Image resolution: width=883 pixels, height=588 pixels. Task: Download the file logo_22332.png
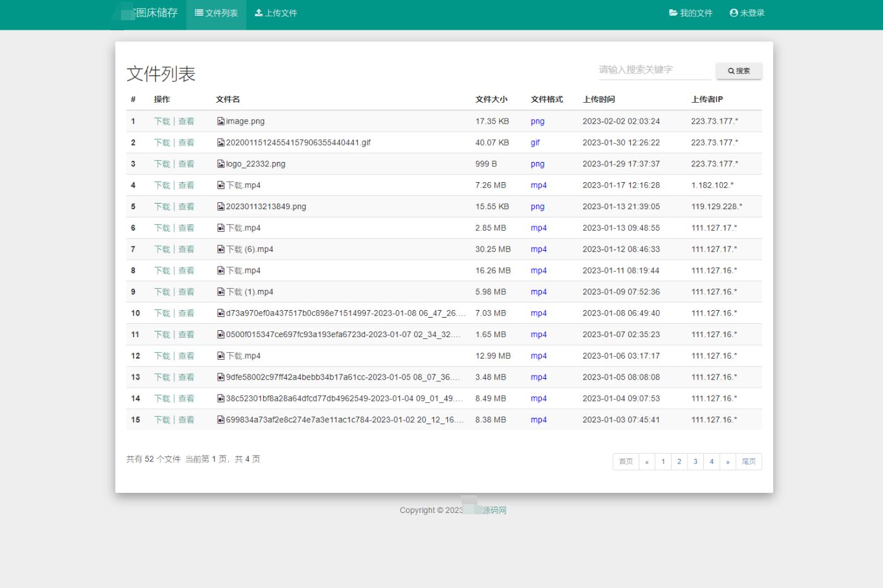tap(162, 164)
